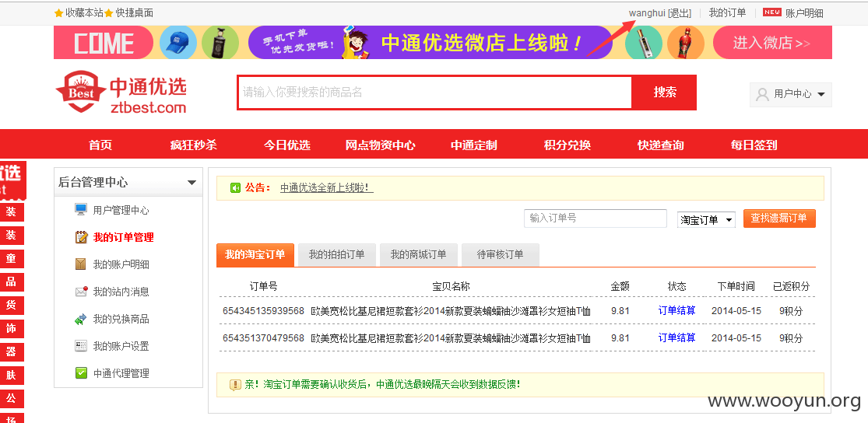The width and height of the screenshot is (868, 423).
Task: Click the 中通优选 Best logo
Action: coord(121,92)
